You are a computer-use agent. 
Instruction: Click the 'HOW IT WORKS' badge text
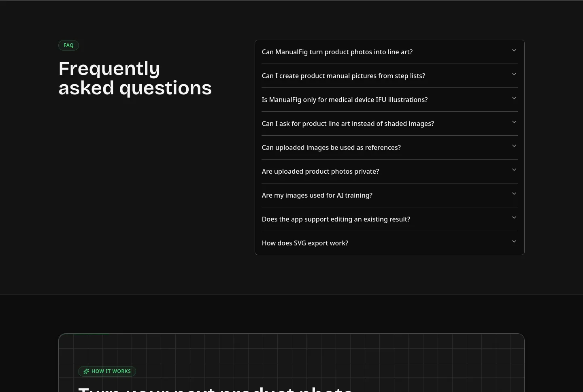tap(111, 371)
